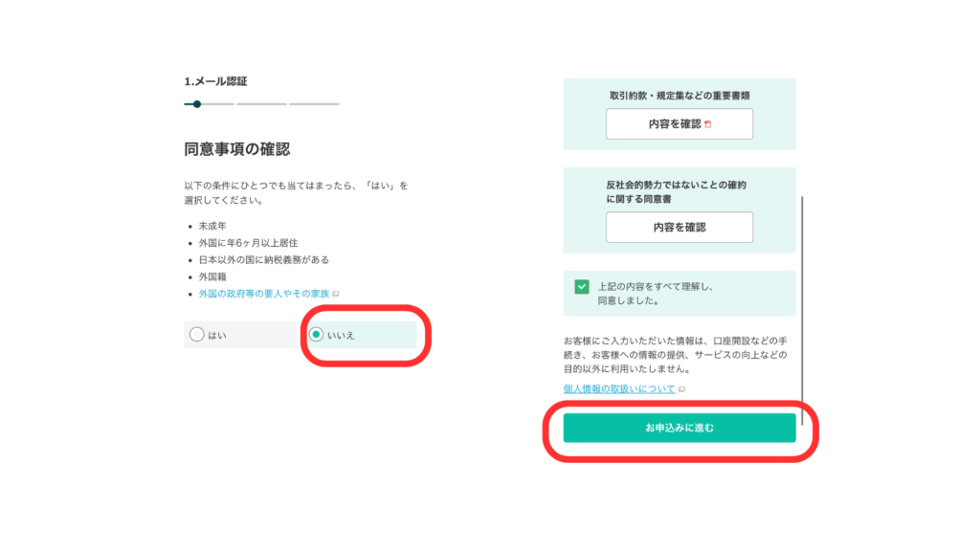The image size is (980, 551).
Task: Open the 外国の政府等の要人やその家族 link
Action: 264,294
